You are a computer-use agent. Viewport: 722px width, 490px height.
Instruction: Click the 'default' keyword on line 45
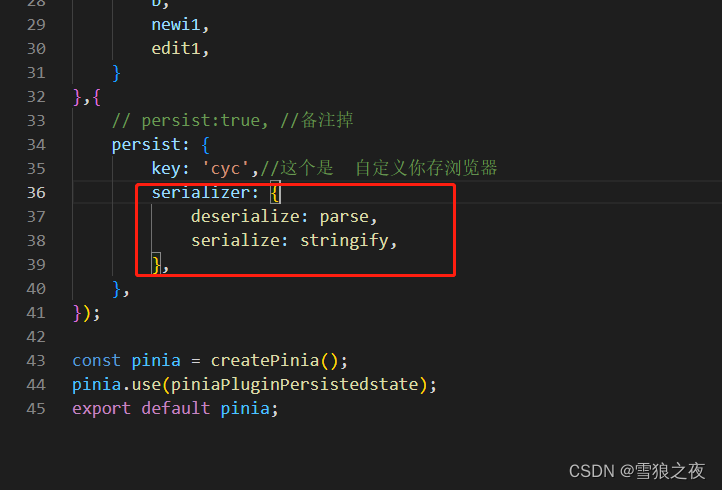[x=176, y=408]
